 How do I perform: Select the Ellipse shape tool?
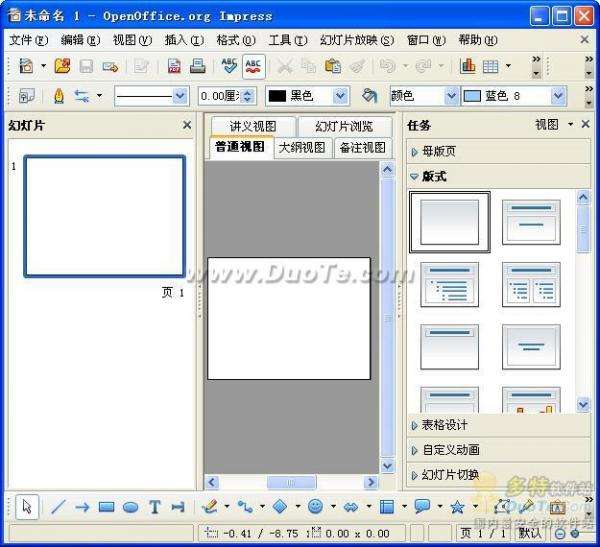point(130,507)
